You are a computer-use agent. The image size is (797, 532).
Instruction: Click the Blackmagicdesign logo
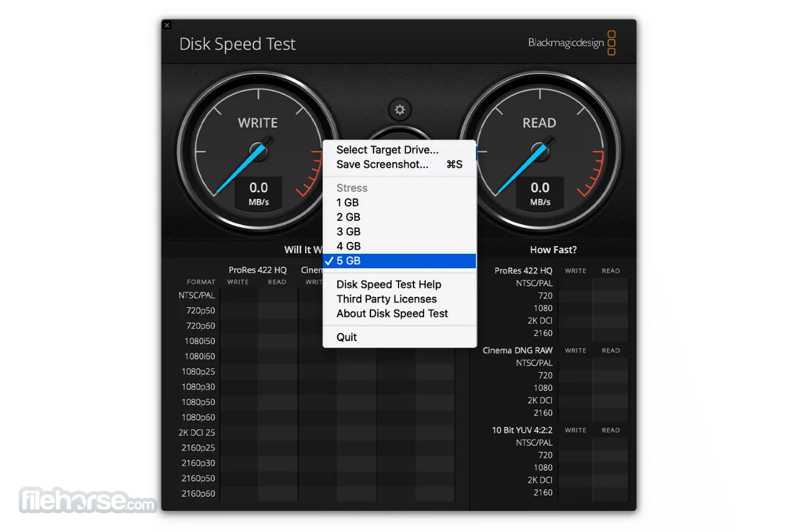click(572, 43)
